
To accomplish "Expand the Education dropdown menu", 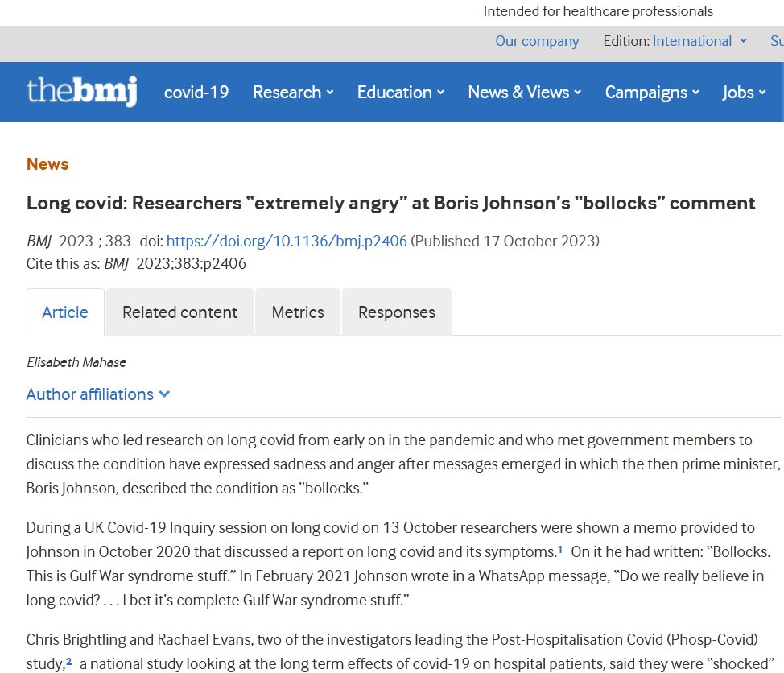I will pos(400,93).
